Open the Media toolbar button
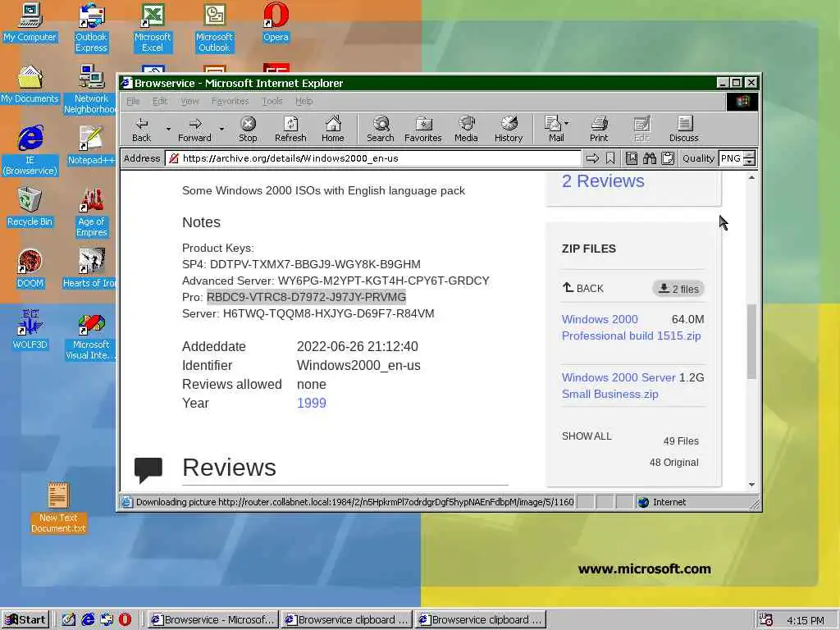 click(x=466, y=129)
